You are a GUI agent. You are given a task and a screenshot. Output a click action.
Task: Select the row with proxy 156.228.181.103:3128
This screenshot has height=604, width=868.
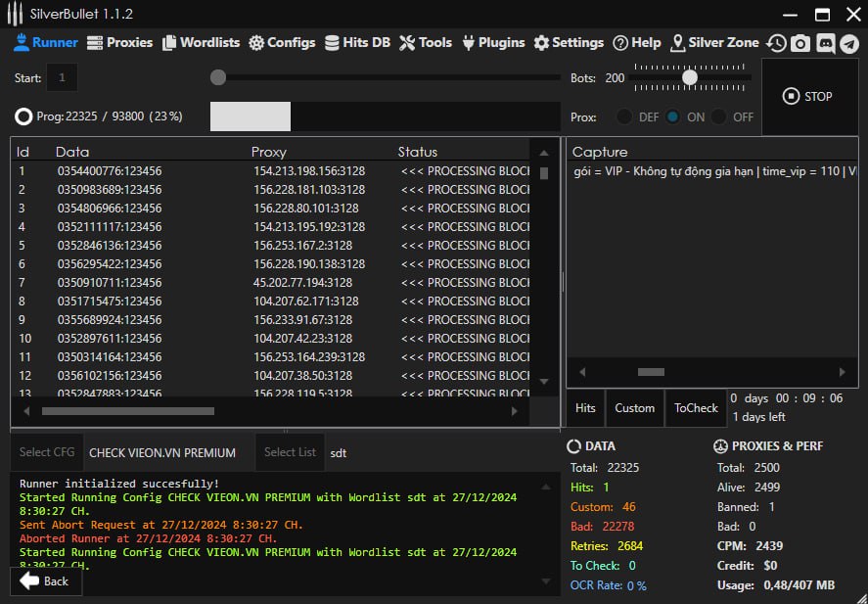(270, 190)
